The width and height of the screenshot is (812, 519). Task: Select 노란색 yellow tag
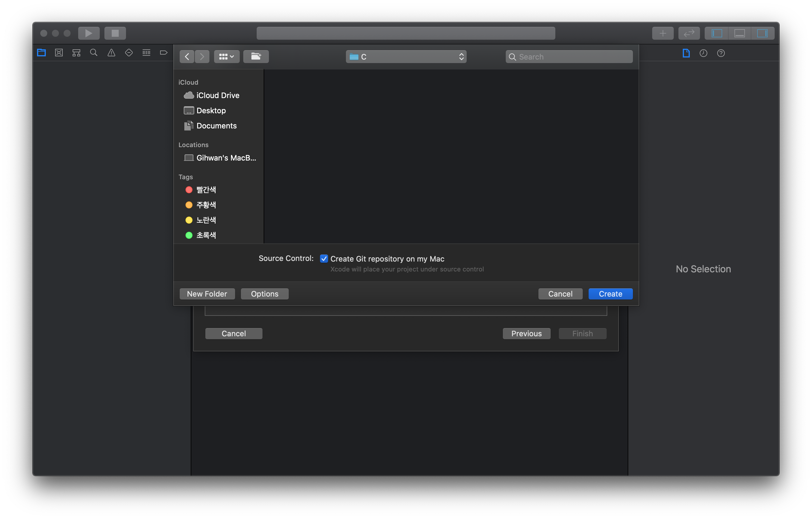[206, 220]
